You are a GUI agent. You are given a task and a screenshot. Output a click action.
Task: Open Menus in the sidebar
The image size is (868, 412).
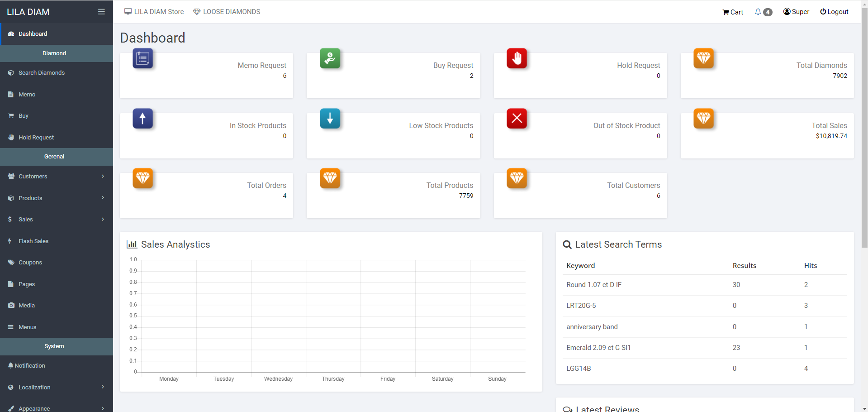point(57,327)
